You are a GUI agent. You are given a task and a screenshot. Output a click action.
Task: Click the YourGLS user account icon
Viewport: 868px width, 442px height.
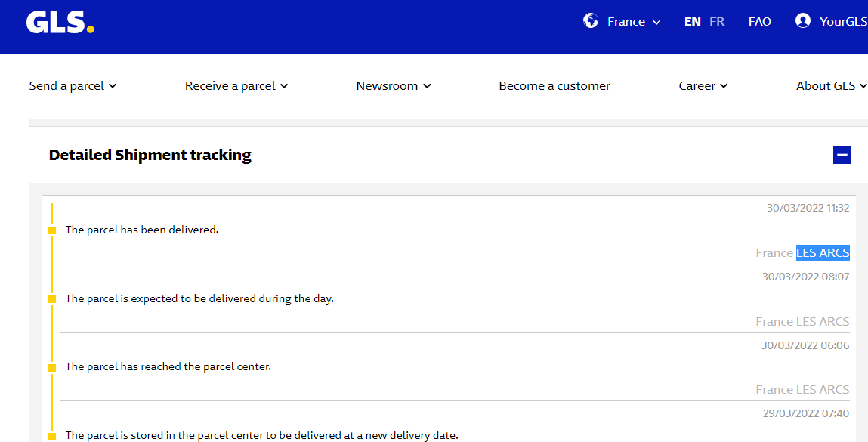[x=803, y=21]
